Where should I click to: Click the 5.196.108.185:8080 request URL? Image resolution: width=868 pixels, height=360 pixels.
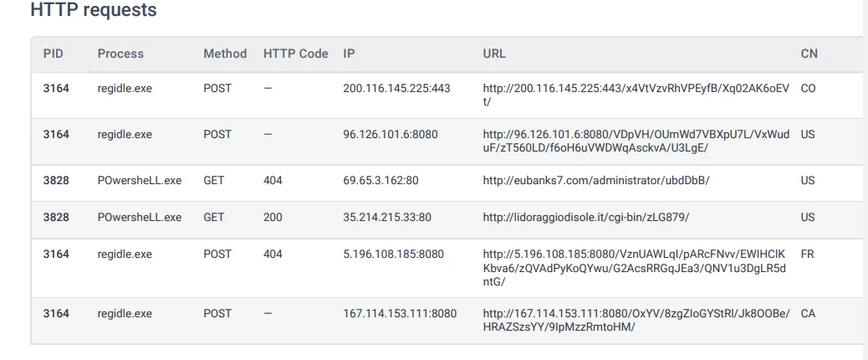pos(636,268)
